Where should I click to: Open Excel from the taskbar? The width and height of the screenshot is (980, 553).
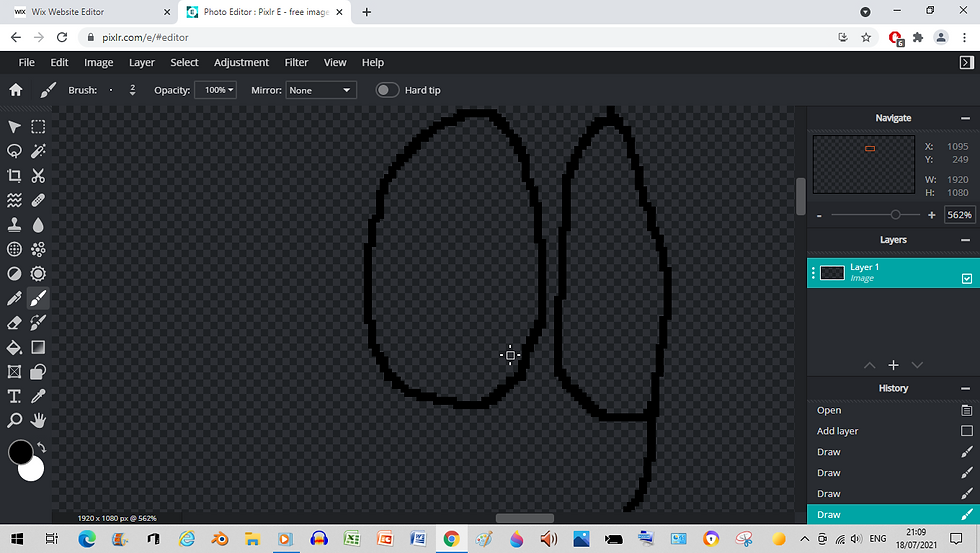pos(352,539)
